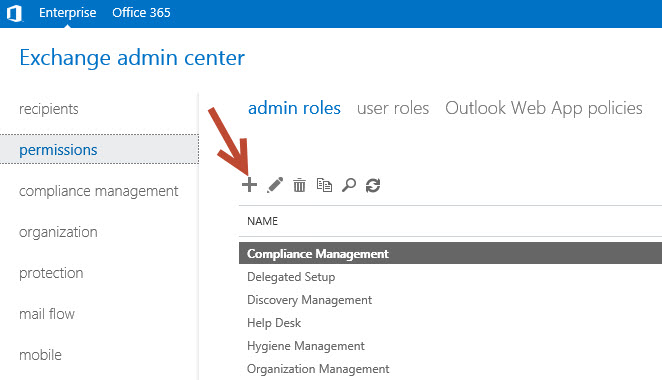This screenshot has width=662, height=380.
Task: Click the copy role group icon
Action: pos(324,185)
